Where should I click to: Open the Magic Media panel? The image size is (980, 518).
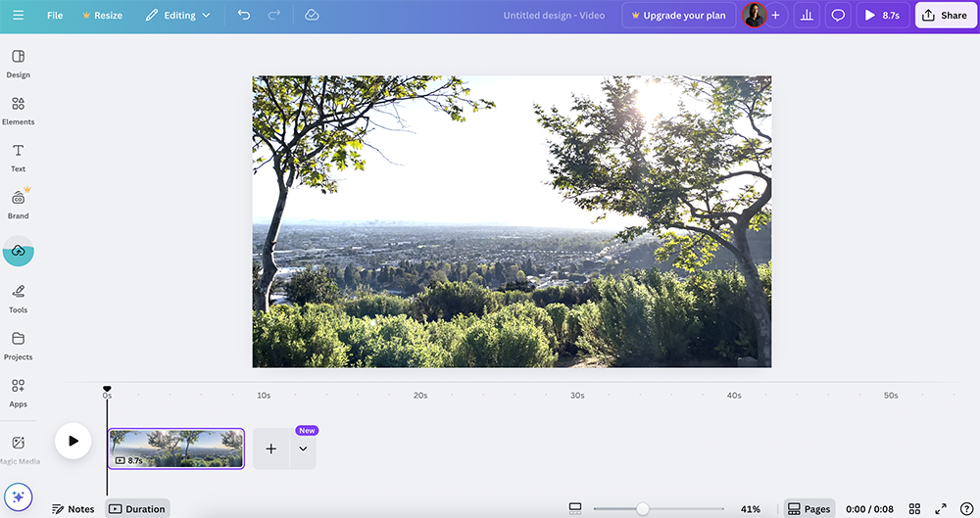pos(18,449)
